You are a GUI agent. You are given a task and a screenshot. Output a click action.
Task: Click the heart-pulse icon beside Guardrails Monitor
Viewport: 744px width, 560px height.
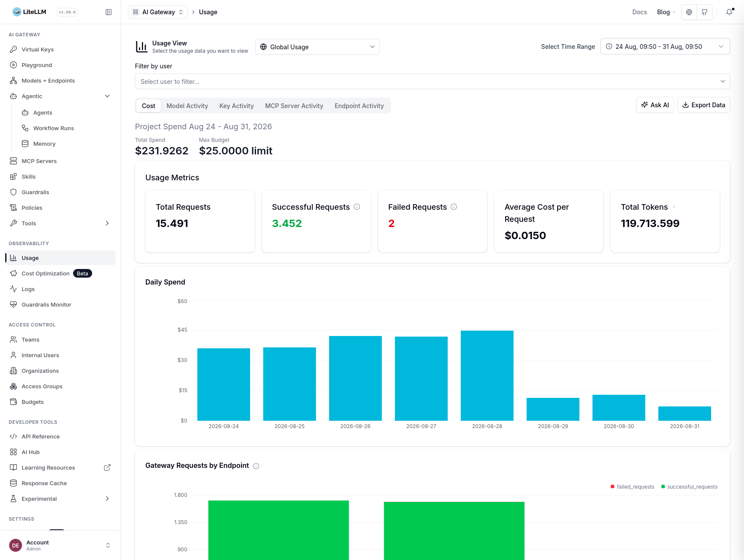(13, 304)
